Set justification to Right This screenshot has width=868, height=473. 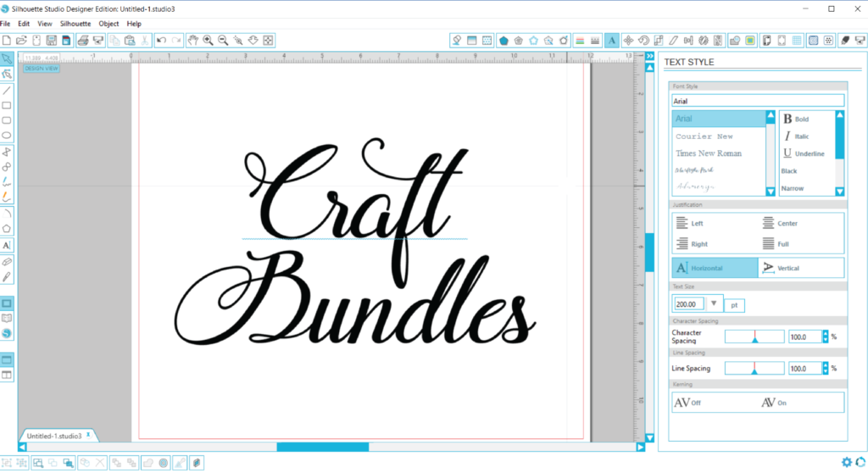coord(692,243)
